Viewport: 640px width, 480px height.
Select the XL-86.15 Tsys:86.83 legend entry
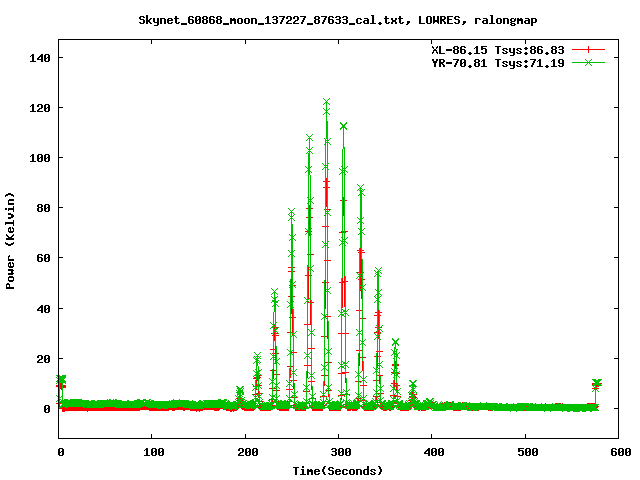click(x=498, y=50)
